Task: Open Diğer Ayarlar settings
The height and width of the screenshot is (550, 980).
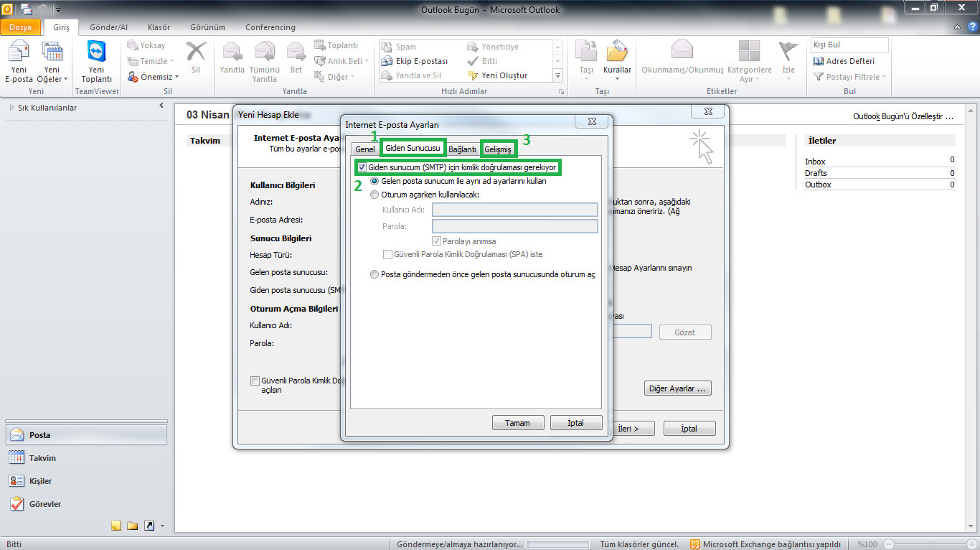Action: tap(677, 388)
